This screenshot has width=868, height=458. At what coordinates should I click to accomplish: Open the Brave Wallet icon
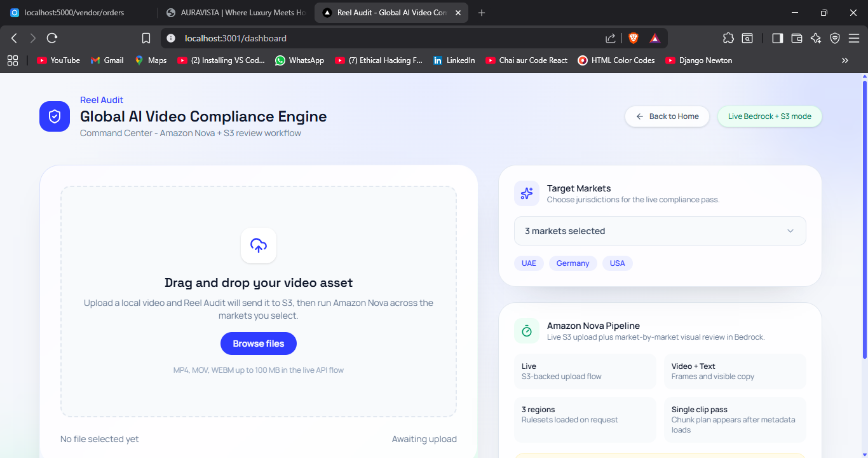[x=797, y=38]
